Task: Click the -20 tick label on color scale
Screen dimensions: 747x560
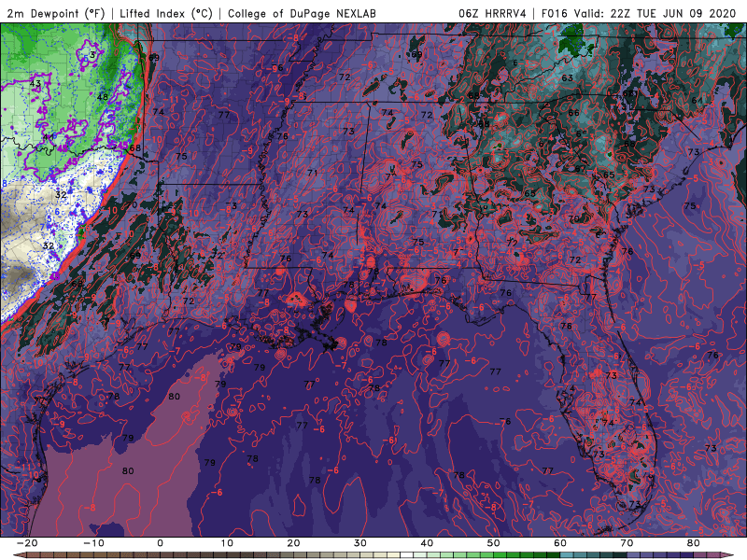Action: coord(27,543)
